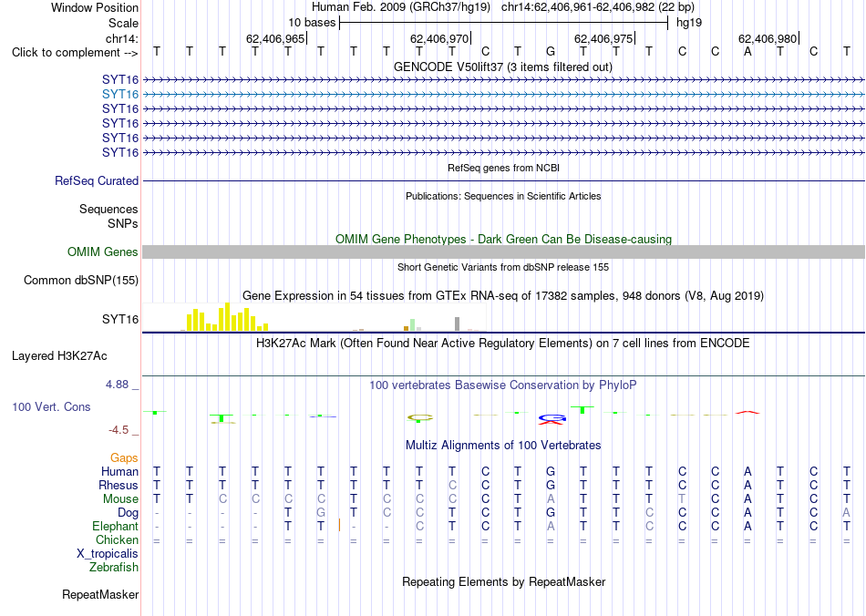
Task: Click the RepeatMasker track label
Action: click(100, 595)
